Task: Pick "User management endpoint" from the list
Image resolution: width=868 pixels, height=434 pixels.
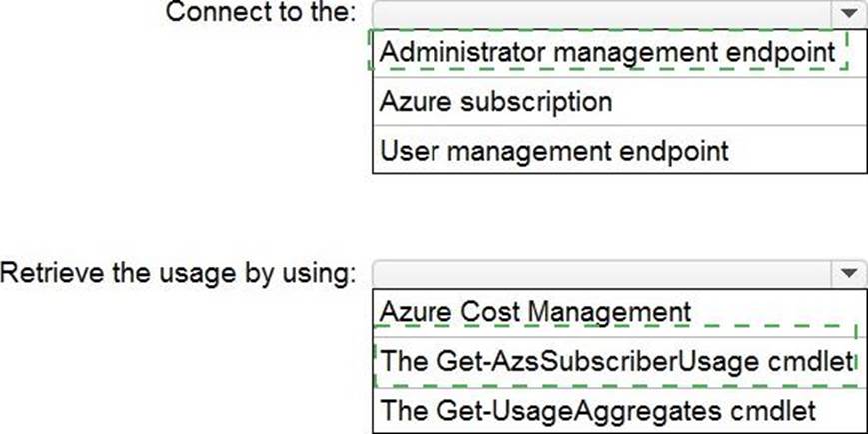Action: click(554, 151)
